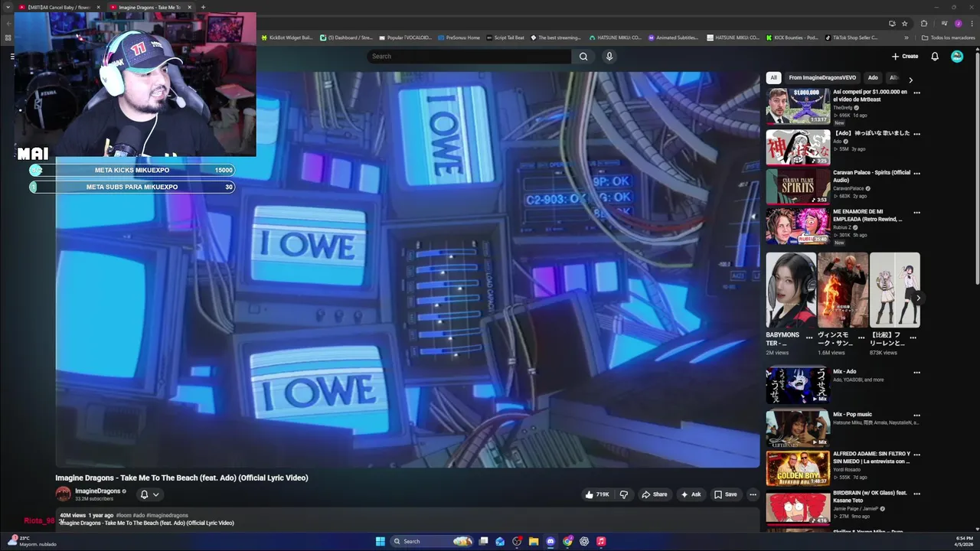
Task: Open PreSonus: Home bookmark
Action: pos(458,37)
